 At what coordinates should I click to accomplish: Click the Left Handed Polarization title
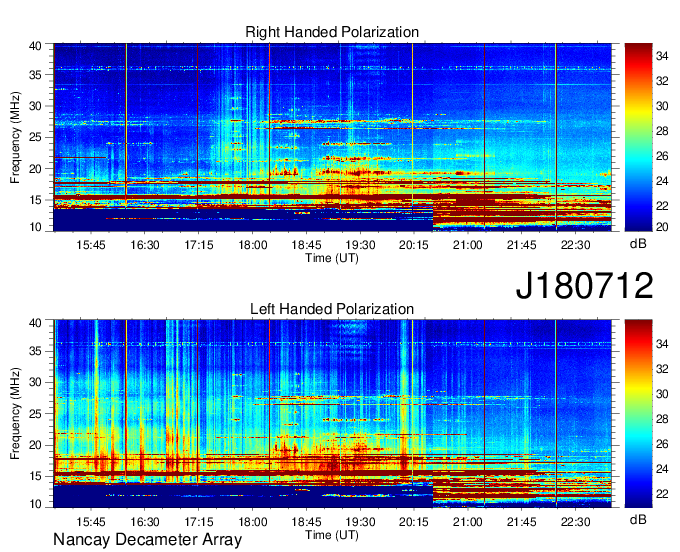332,309
